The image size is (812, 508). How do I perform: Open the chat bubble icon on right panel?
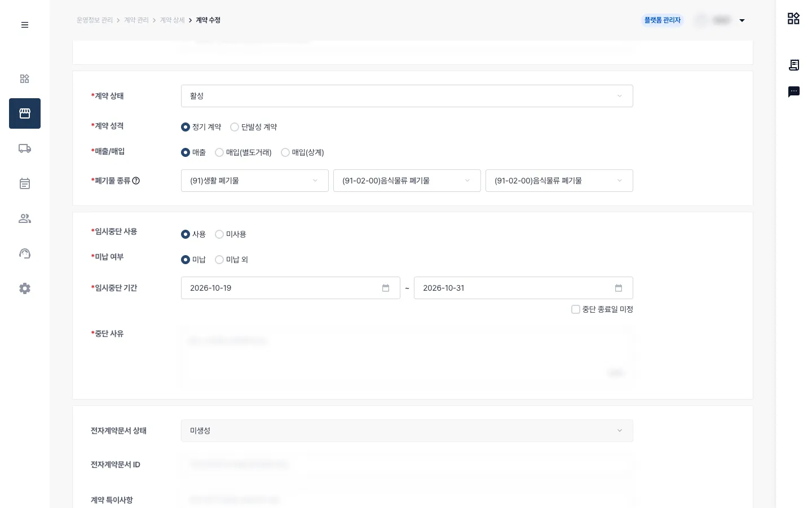point(794,91)
